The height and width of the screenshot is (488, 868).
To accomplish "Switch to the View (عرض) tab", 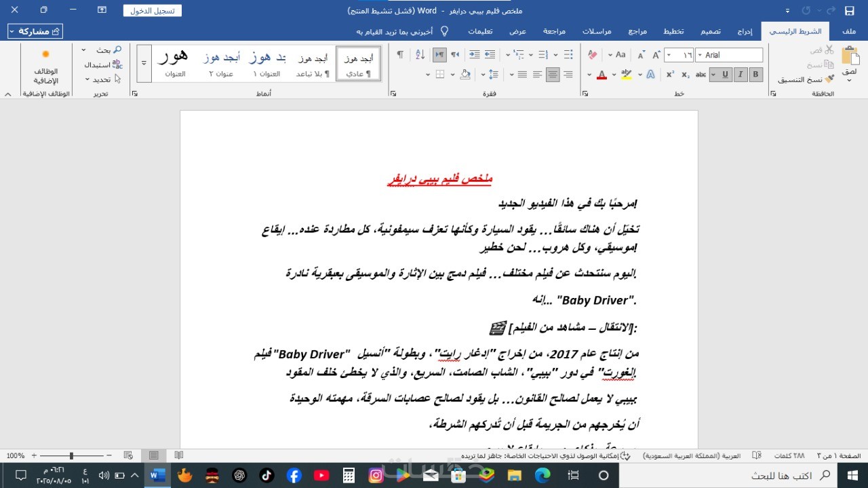I will click(518, 31).
